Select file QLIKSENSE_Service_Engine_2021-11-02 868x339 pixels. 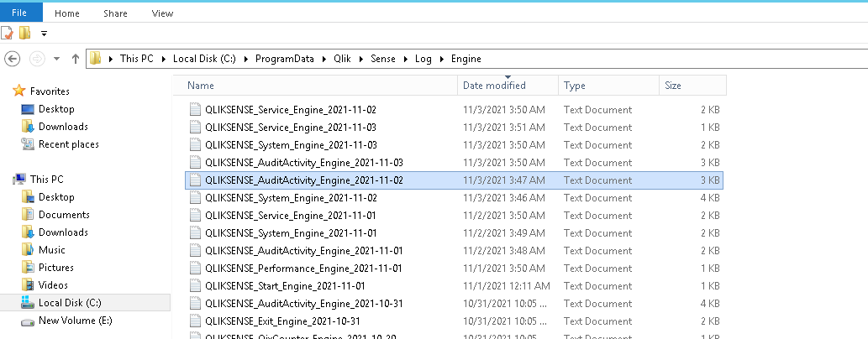[291, 109]
